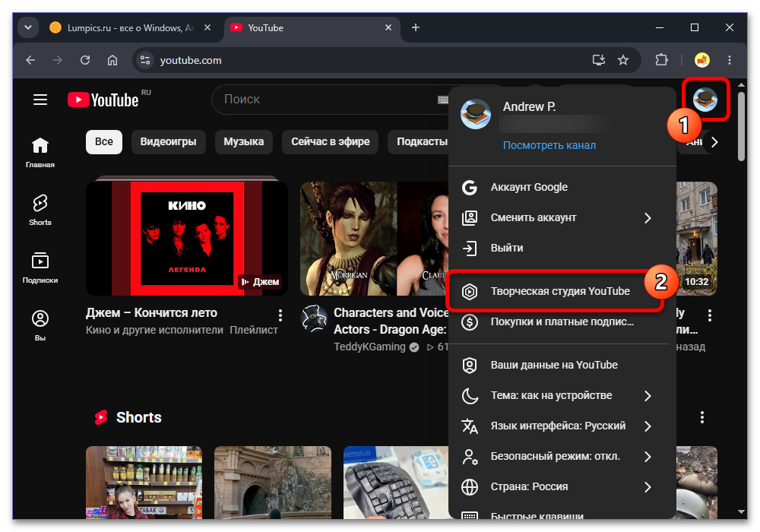The image size is (760, 532).
Task: Bookmark this page with the star
Action: [623, 60]
